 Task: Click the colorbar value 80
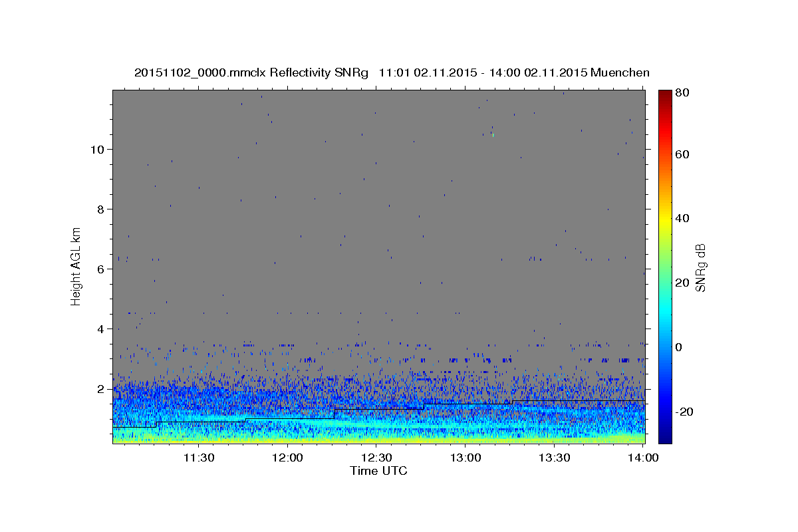(x=682, y=93)
